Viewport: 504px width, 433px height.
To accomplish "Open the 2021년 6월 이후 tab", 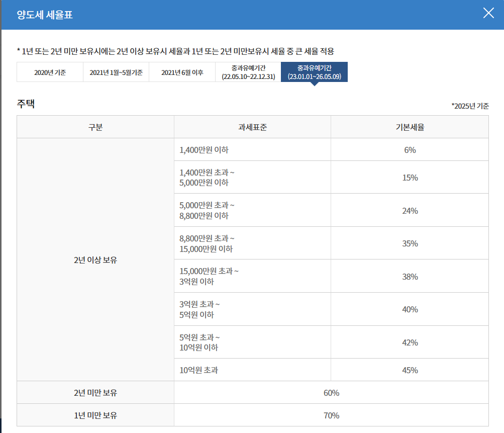I will (181, 72).
